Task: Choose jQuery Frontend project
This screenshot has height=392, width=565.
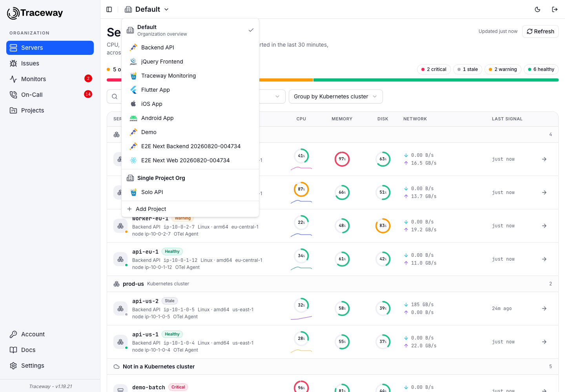Action: coord(190,62)
